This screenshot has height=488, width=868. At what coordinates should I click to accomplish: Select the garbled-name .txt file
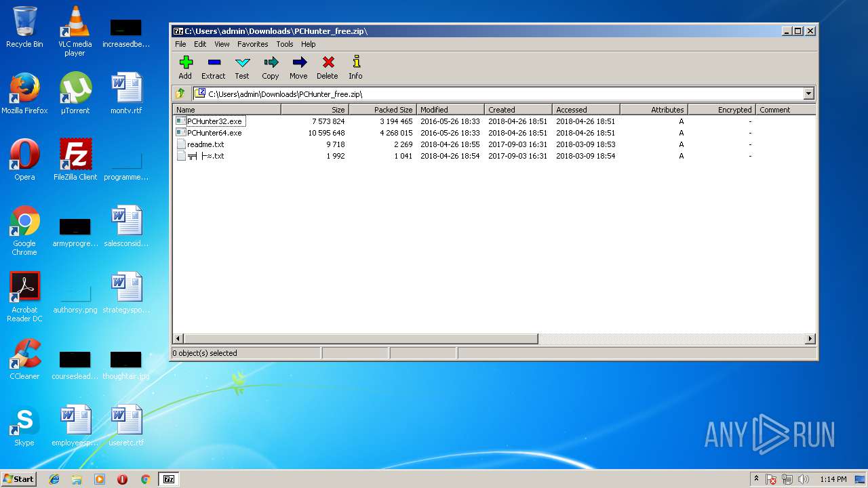click(205, 156)
